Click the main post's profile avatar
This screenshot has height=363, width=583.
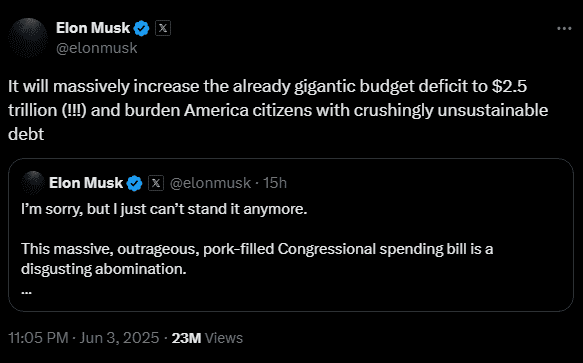pos(28,38)
